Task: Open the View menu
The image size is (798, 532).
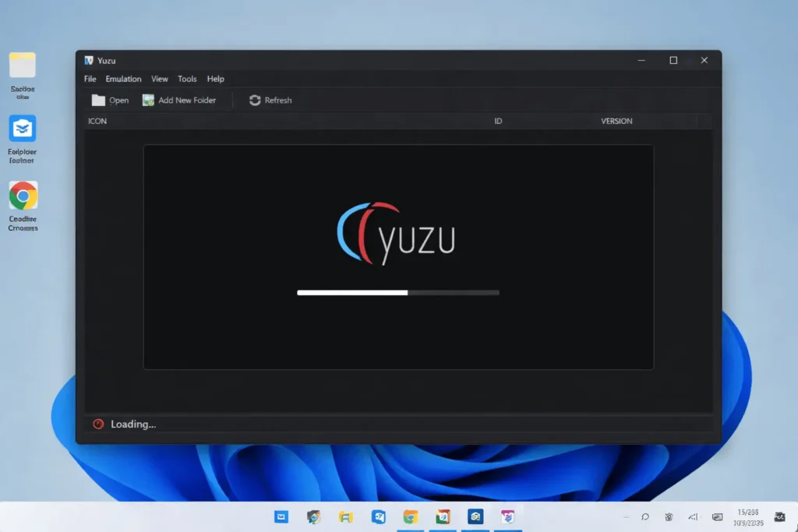Action: click(160, 79)
